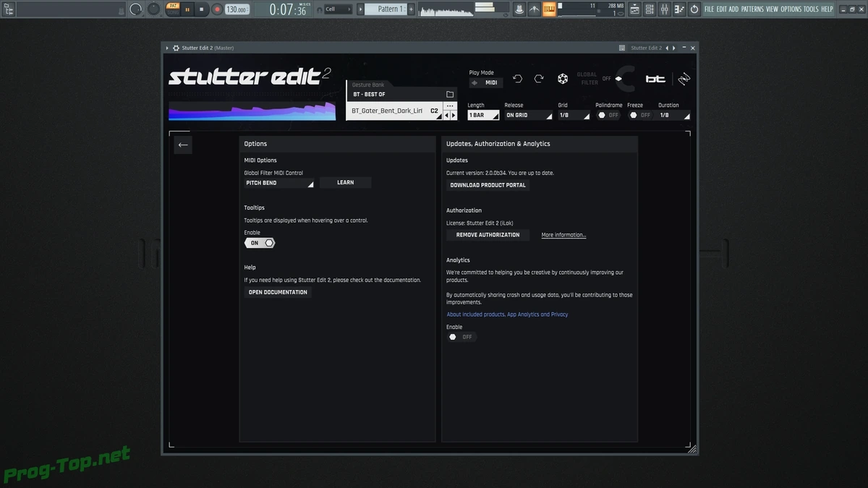This screenshot has height=488, width=868.
Task: Open the gesture bank folder icon
Action: [450, 94]
